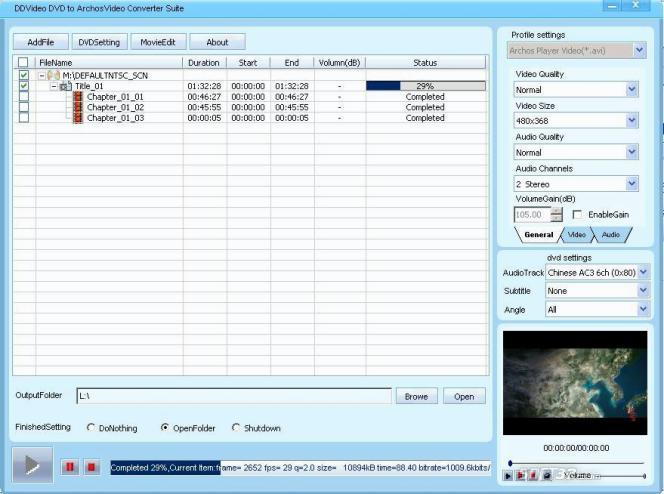Screen dimensions: 664x494
Task: Click the 00:46:27 duration cell
Action: coord(204,97)
